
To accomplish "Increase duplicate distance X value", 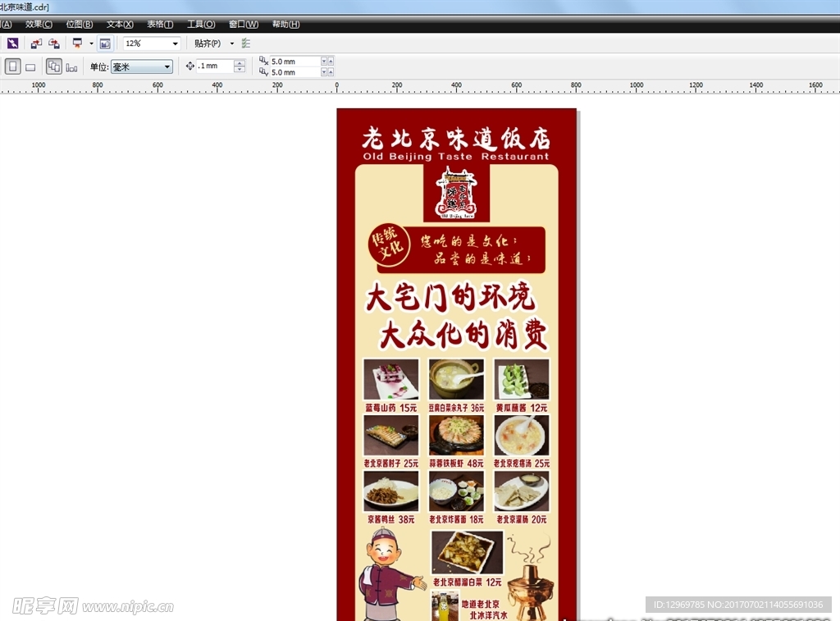I will (331, 61).
